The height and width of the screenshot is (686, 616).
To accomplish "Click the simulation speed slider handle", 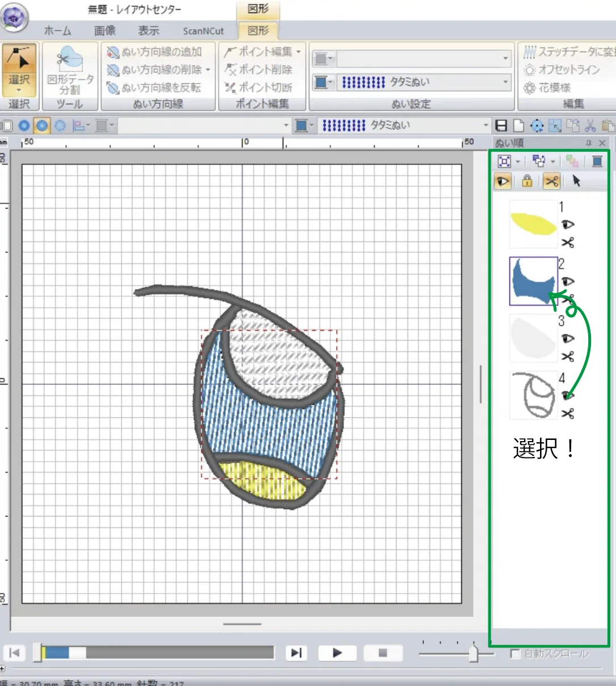I will (x=474, y=654).
